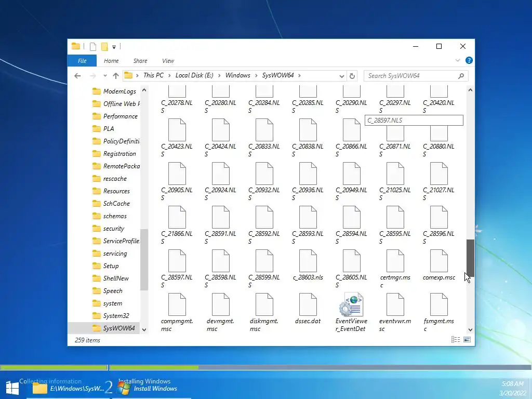
Task: Open the Home ribbon tab
Action: click(x=111, y=61)
